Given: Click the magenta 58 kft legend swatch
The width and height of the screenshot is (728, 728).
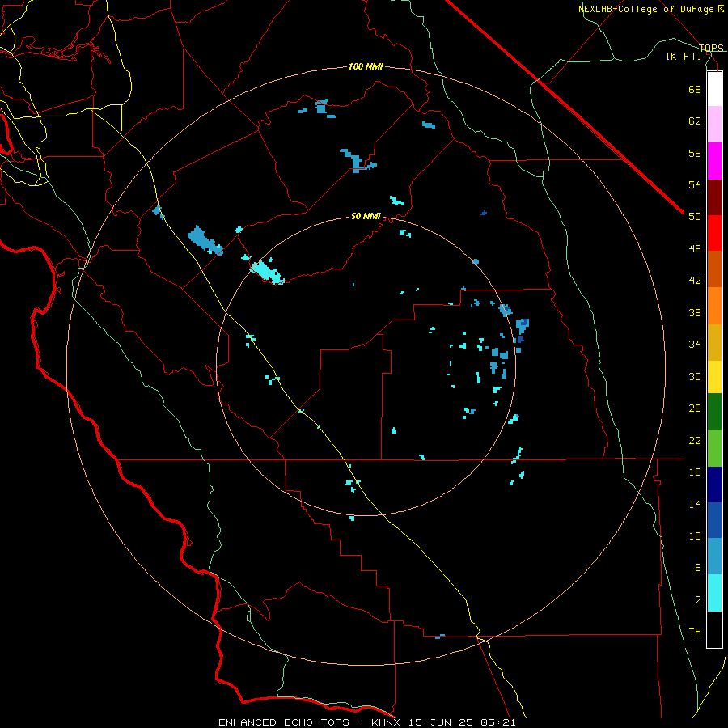Looking at the screenshot, I should pos(714,161).
